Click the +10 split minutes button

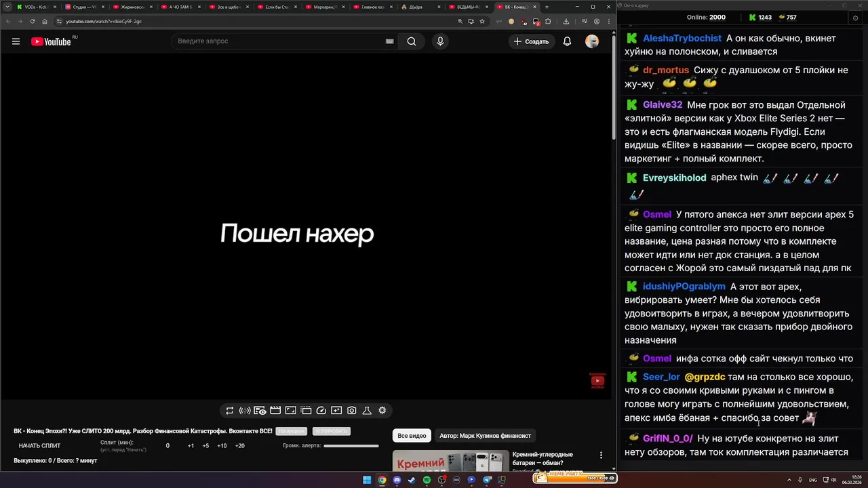[222, 446]
